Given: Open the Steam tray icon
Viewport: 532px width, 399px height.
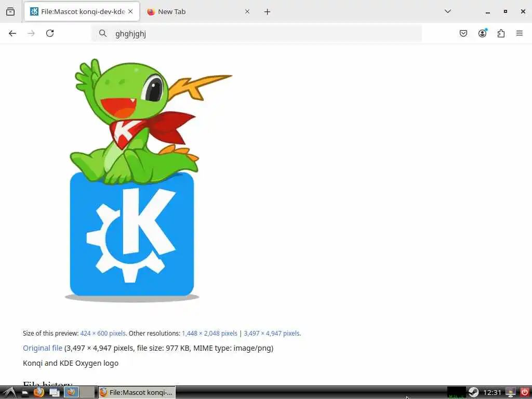Looking at the screenshot, I should (474, 393).
